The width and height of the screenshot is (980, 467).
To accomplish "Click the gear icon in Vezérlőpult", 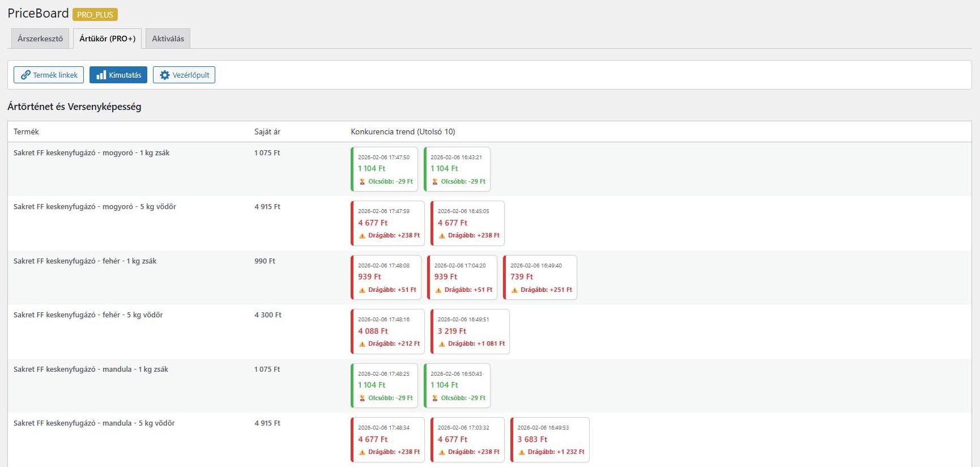I will coord(165,75).
